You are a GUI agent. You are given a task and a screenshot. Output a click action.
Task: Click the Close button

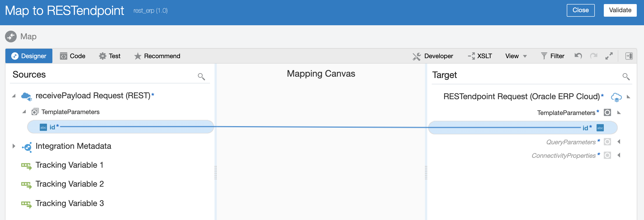(x=581, y=10)
